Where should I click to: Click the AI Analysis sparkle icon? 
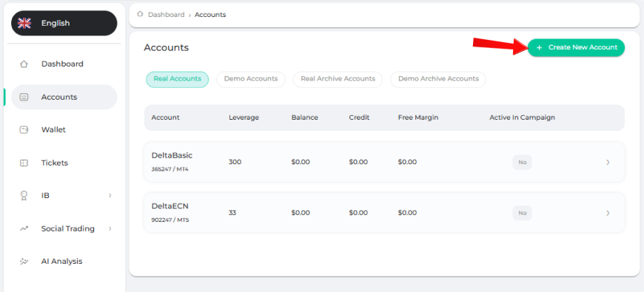[24, 261]
